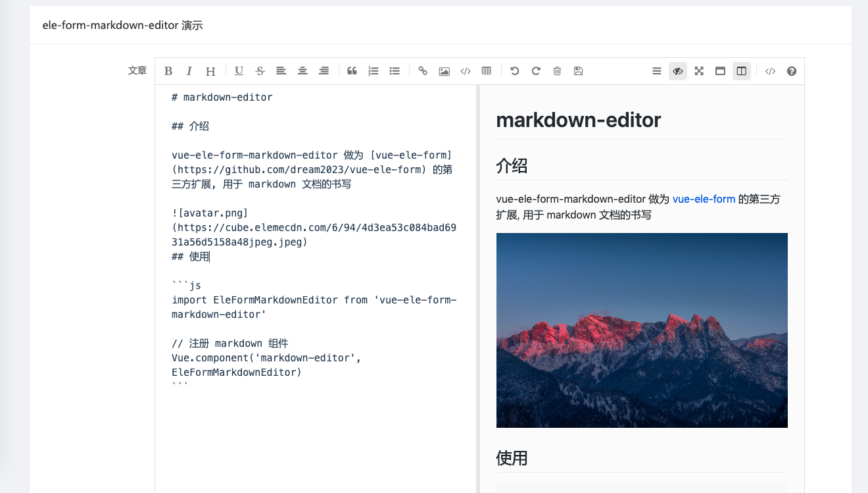868x493 pixels.
Task: Save the document with floppy icon
Action: coord(579,71)
